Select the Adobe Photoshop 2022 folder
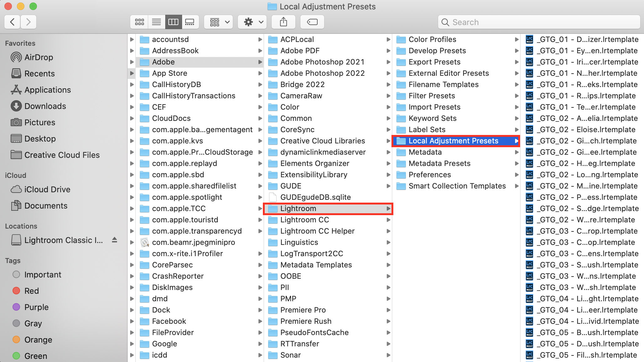Viewport: 644px width, 362px height. click(328, 73)
